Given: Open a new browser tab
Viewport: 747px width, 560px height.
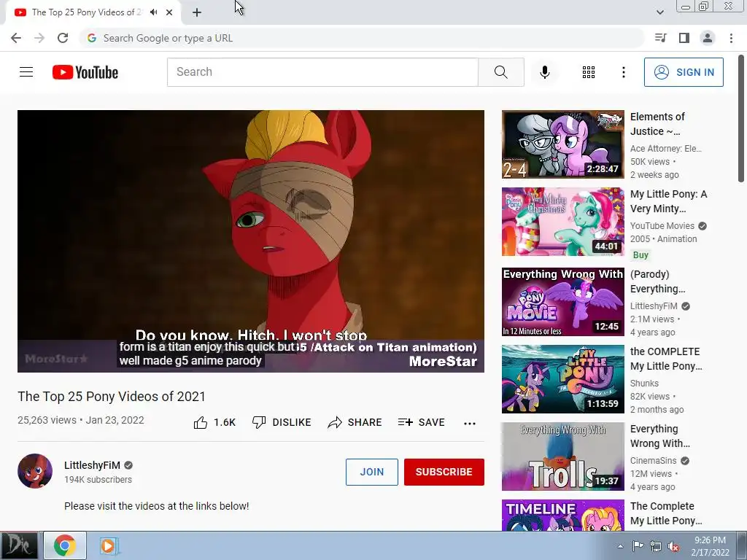Looking at the screenshot, I should point(197,12).
